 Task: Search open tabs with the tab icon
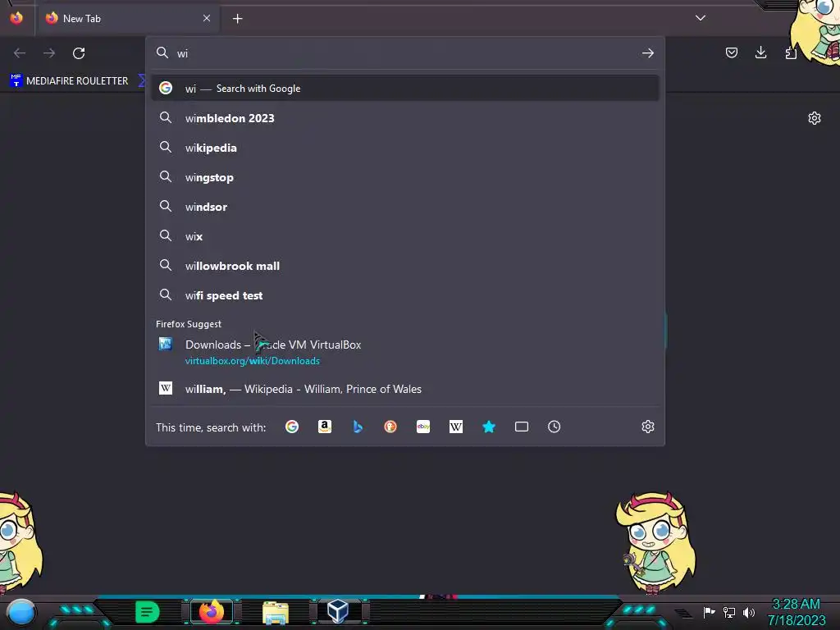521,427
